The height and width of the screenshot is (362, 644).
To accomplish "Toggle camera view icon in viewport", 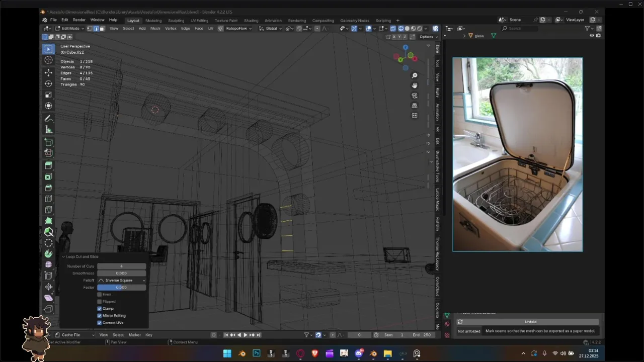I will pyautogui.click(x=415, y=96).
